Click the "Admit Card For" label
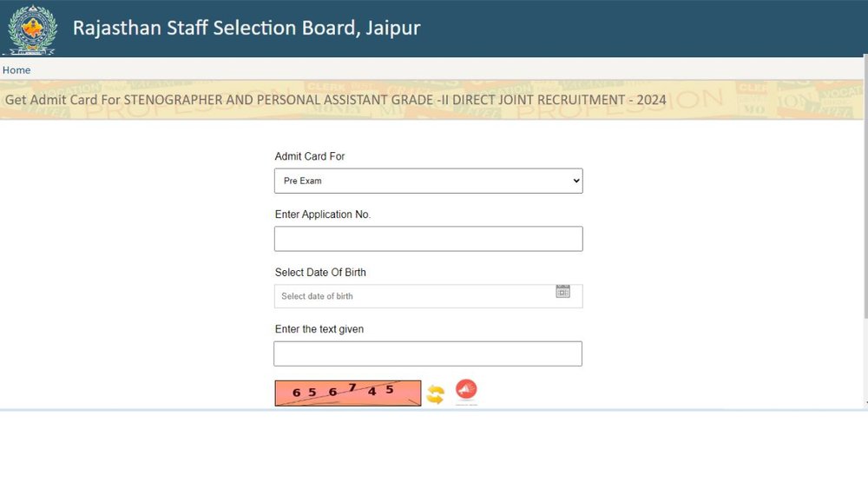The image size is (868, 489). 310,156
